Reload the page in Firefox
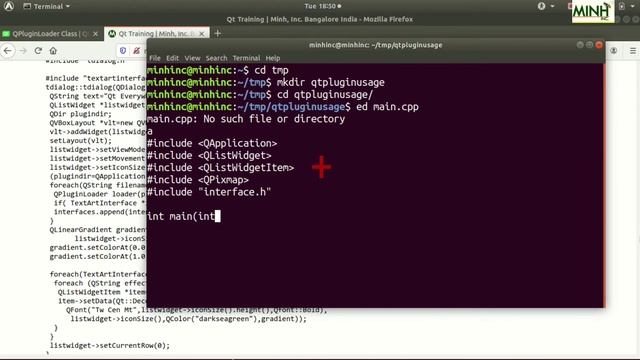The width and height of the screenshot is (640, 360). pyautogui.click(x=38, y=51)
